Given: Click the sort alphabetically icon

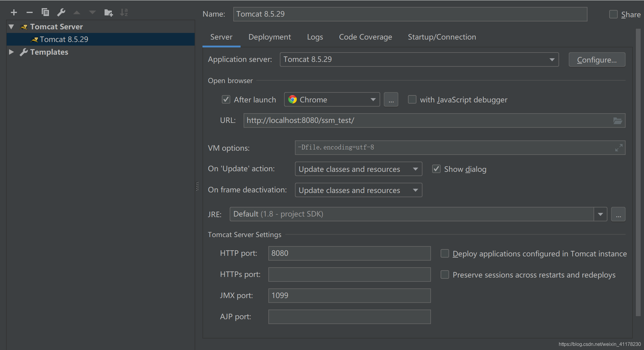Looking at the screenshot, I should 124,12.
